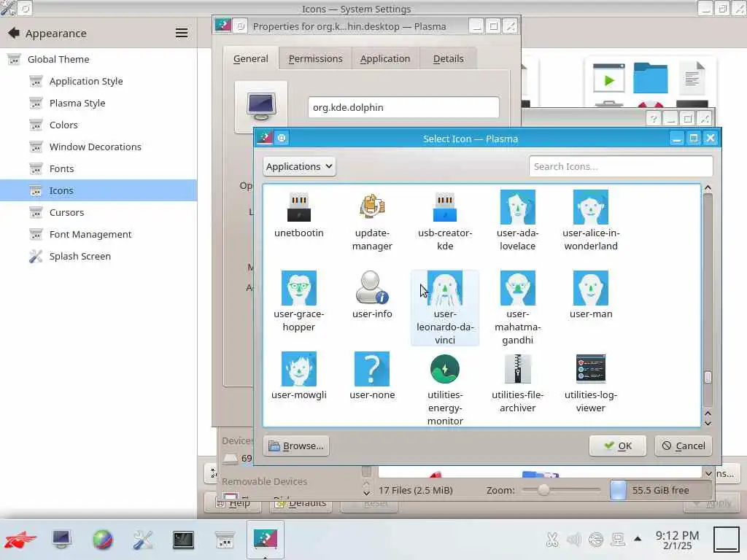The height and width of the screenshot is (560, 747).
Task: Click the monitor icon button in Properties dialog
Action: pyautogui.click(x=261, y=107)
